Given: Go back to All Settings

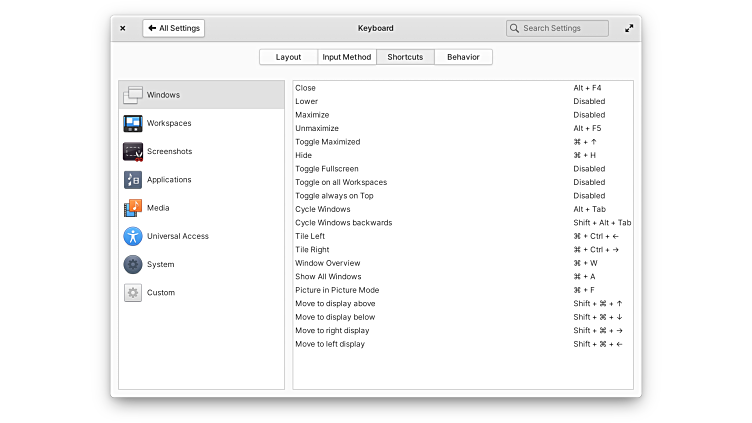Looking at the screenshot, I should point(174,28).
